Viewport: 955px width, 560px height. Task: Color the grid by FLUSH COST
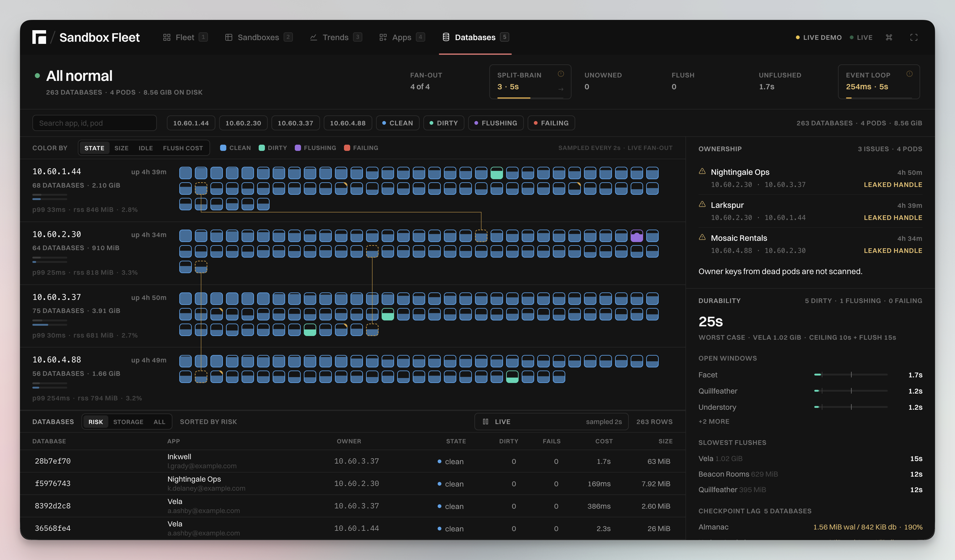click(183, 148)
